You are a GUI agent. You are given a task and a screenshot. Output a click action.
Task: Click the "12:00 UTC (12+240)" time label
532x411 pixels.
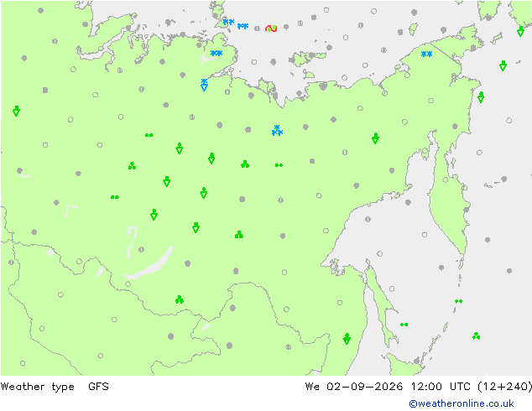coord(472,387)
